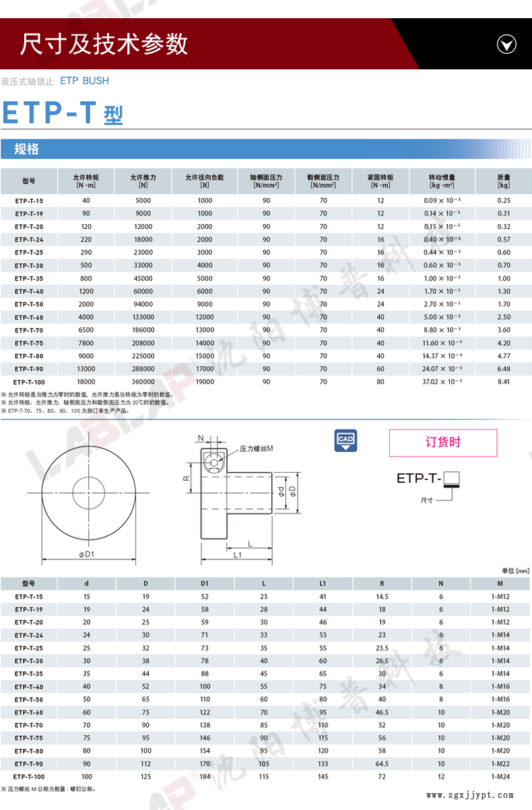Click torque value 18000 for ETP-T-100
Viewport: 532px width, 810px height.
tap(86, 382)
